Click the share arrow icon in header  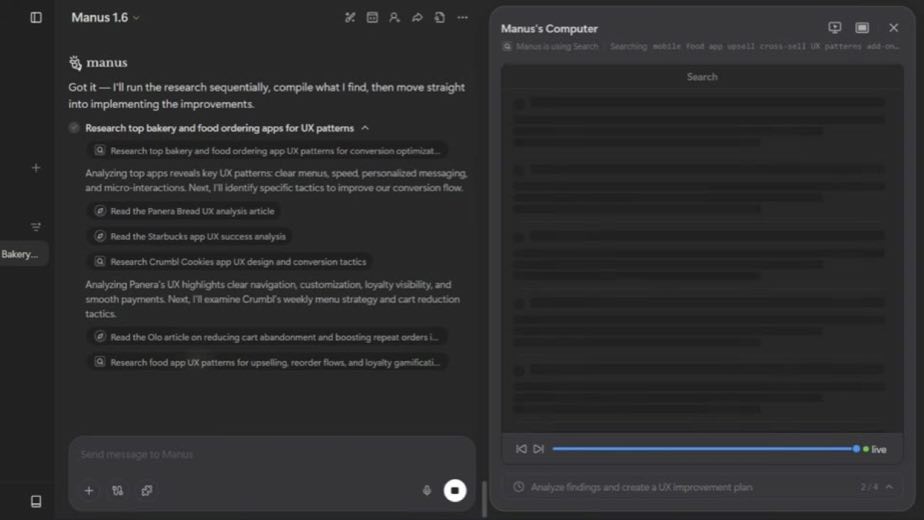417,18
